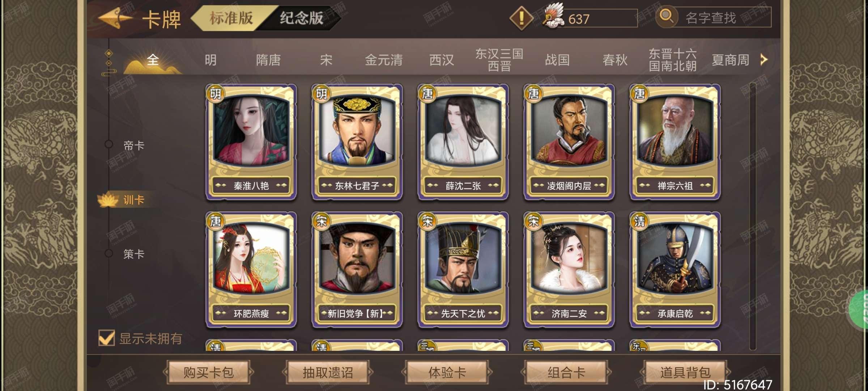Click the green floating bubble icon
This screenshot has height=391, width=868.
pyautogui.click(x=859, y=309)
